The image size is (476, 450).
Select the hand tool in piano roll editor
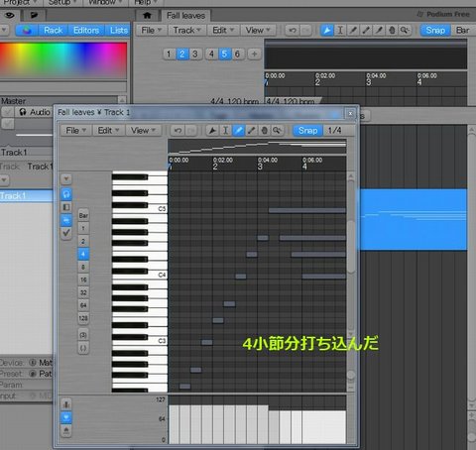[264, 131]
